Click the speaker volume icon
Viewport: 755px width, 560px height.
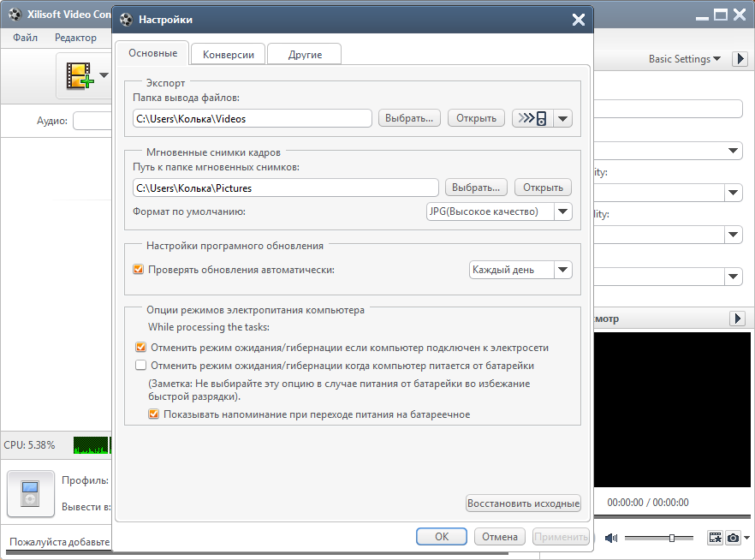pos(611,538)
